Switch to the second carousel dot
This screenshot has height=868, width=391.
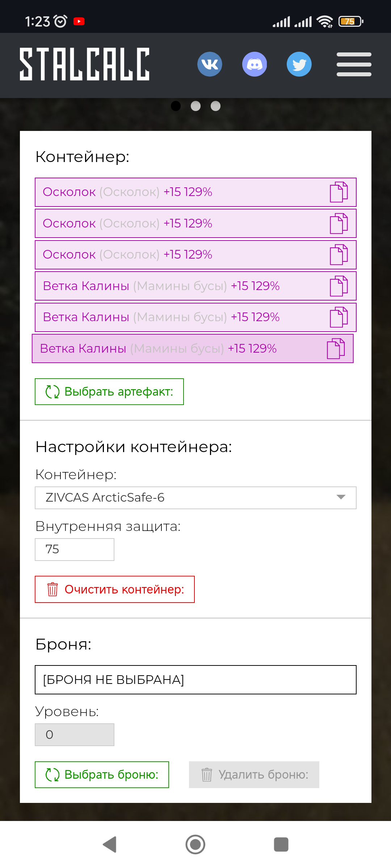[x=195, y=106]
